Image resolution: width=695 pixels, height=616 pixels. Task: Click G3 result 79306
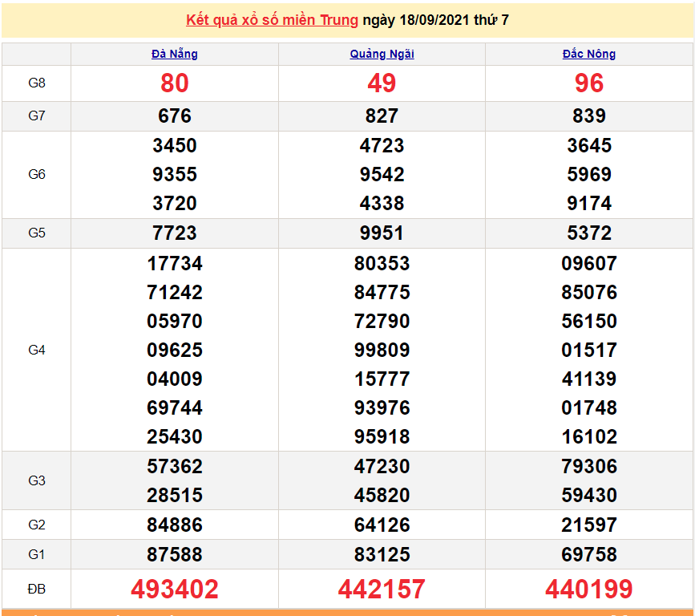[x=589, y=466]
